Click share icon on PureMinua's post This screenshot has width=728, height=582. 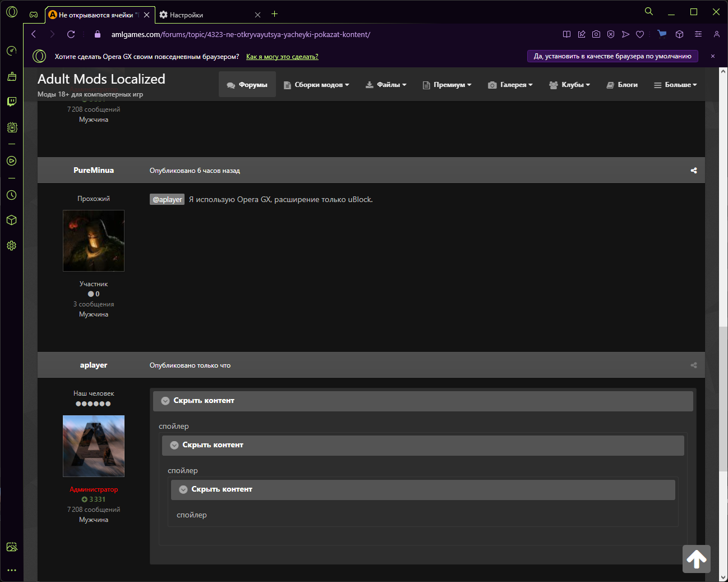[x=693, y=171]
